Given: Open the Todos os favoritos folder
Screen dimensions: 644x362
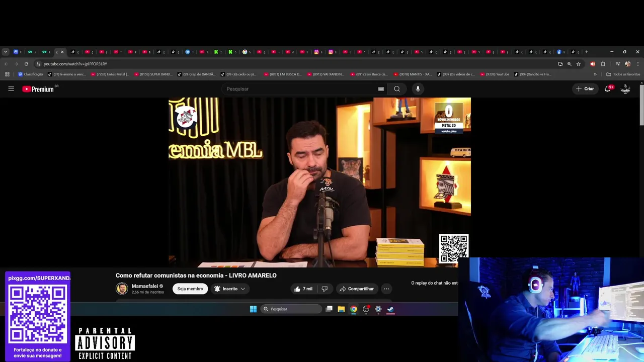Looking at the screenshot, I should point(623,74).
